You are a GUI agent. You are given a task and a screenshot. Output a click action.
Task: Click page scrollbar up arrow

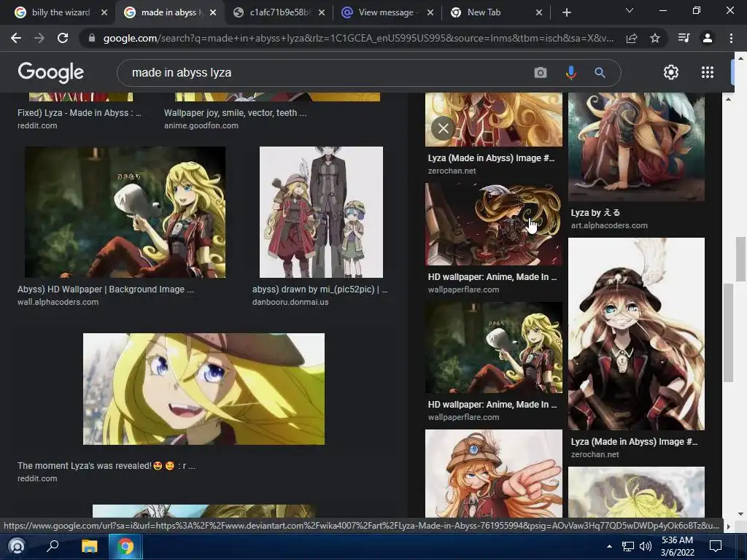click(x=740, y=58)
